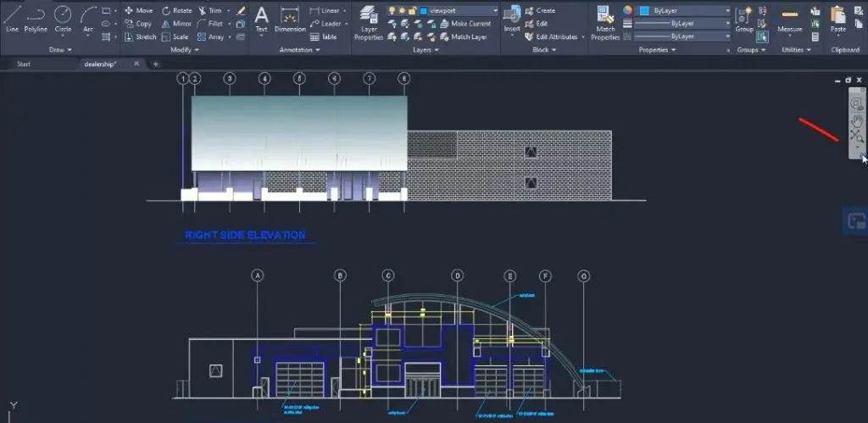This screenshot has height=423, width=868.
Task: Click the Pan hand in navigation bar
Action: pyautogui.click(x=858, y=120)
